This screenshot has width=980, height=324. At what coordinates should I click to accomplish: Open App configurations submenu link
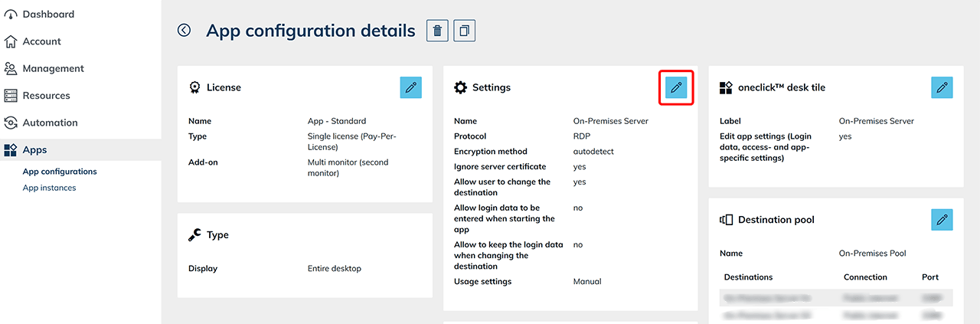(60, 172)
